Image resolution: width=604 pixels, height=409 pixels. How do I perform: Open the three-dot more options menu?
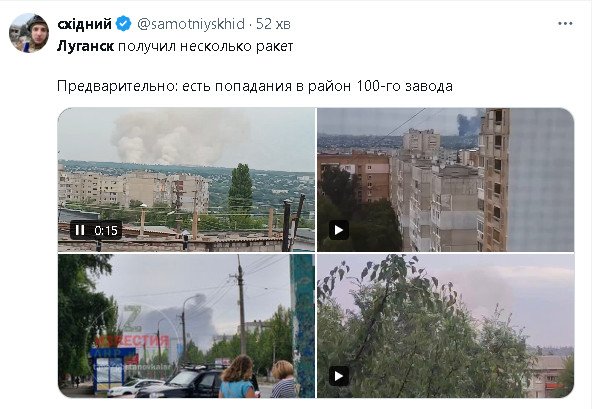[x=565, y=23]
